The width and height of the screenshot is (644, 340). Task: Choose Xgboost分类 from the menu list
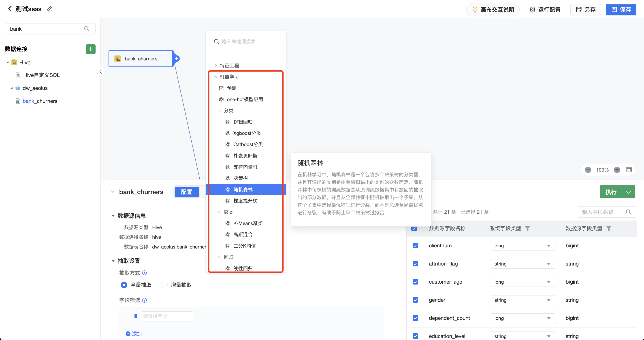[x=247, y=133]
